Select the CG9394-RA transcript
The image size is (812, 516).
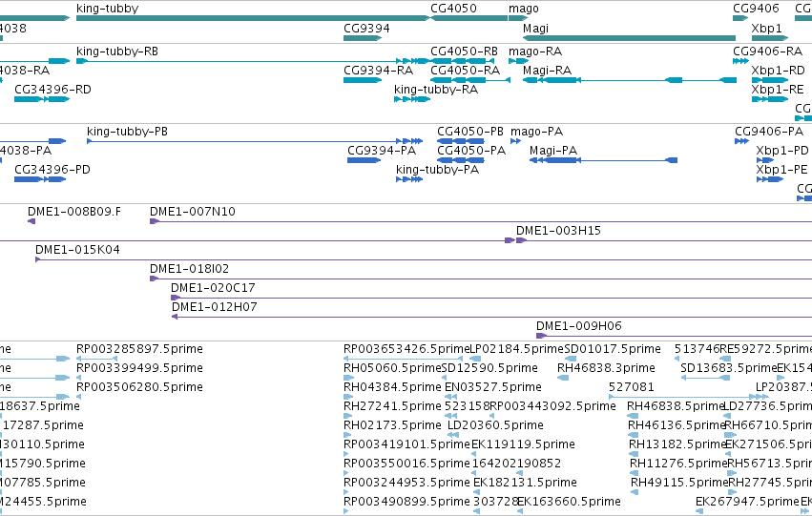tap(363, 80)
